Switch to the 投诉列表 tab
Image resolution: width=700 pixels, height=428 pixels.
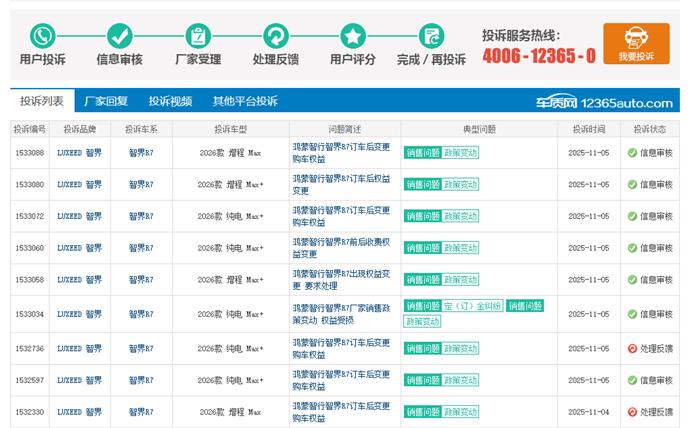[x=42, y=101]
